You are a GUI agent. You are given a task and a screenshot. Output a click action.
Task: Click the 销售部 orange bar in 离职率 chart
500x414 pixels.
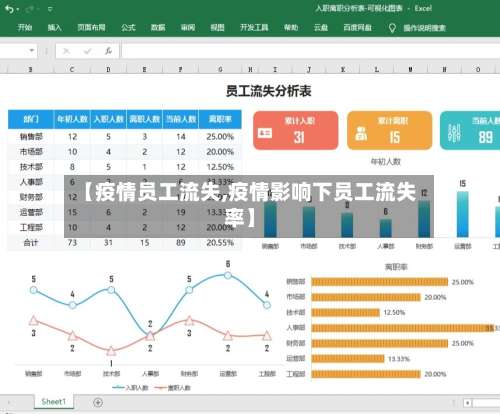click(x=380, y=282)
